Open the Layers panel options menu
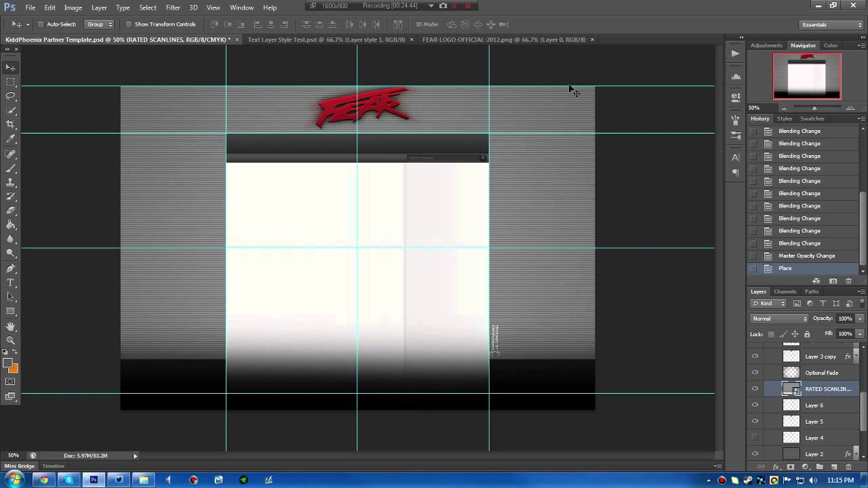 [861, 291]
